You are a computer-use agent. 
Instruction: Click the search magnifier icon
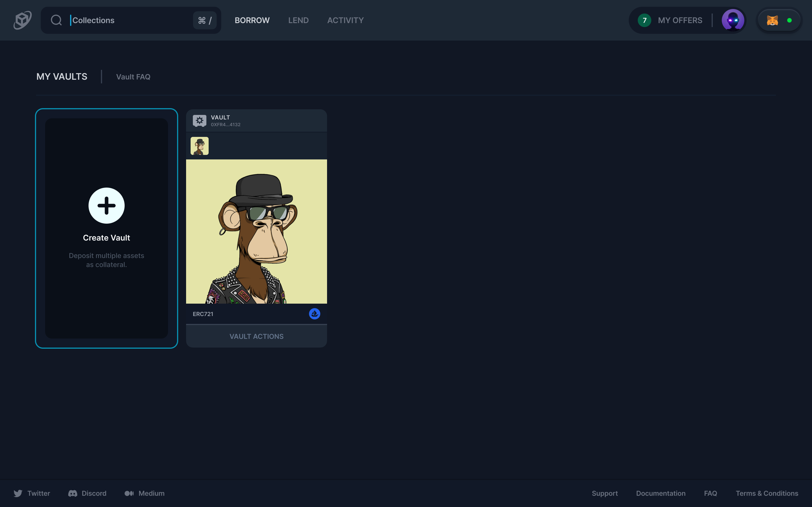click(x=56, y=20)
